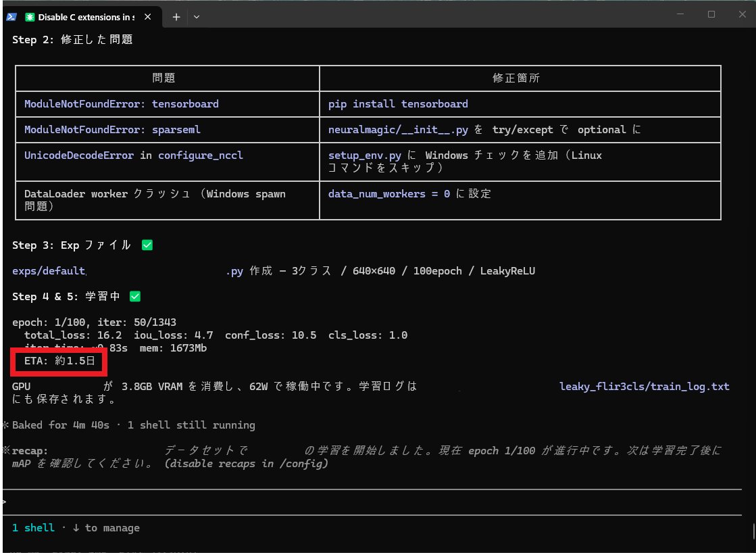Click the 'exps/default' file path text
The image size is (756, 553).
click(49, 270)
